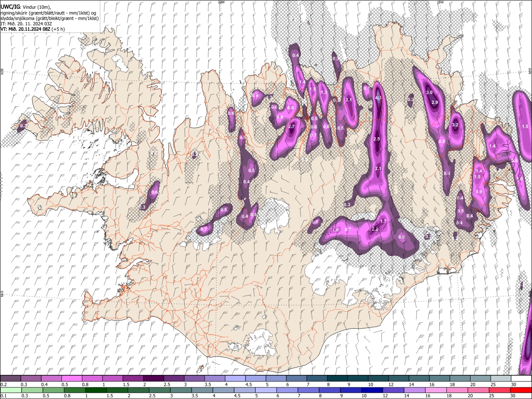Viewport: 532px width, 399px height.
Task: Click the 'rigning/skúrir' legend description line
Action: 48,12
